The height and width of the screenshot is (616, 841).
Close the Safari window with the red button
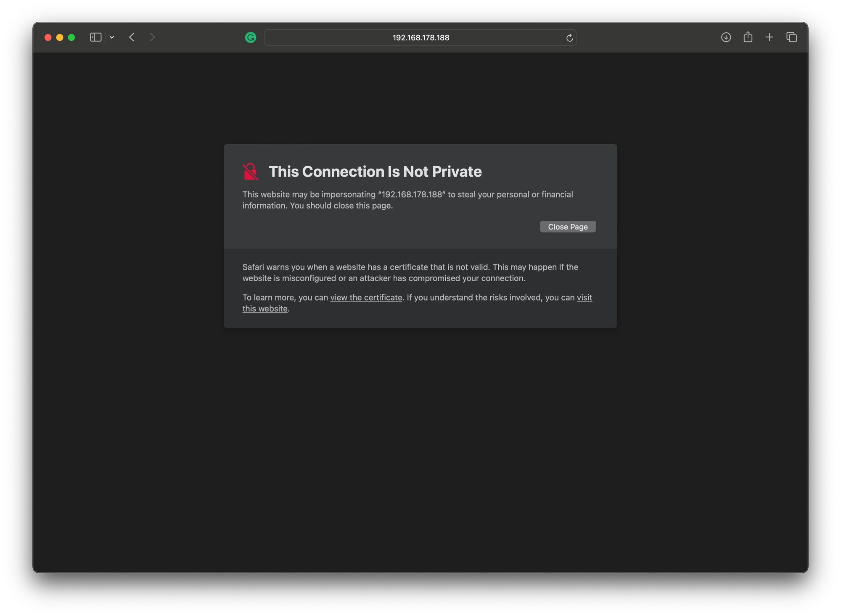pos(48,37)
